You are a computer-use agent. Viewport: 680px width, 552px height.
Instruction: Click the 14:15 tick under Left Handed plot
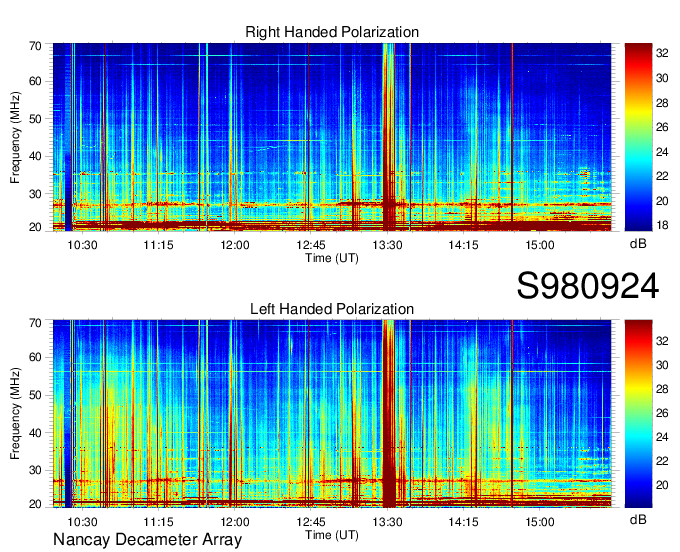pos(463,522)
